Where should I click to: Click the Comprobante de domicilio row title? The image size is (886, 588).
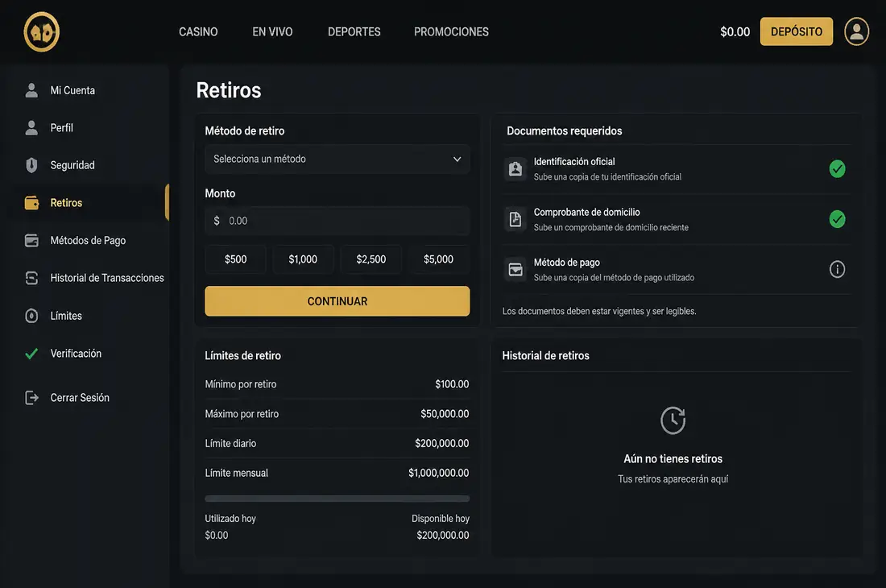point(586,213)
